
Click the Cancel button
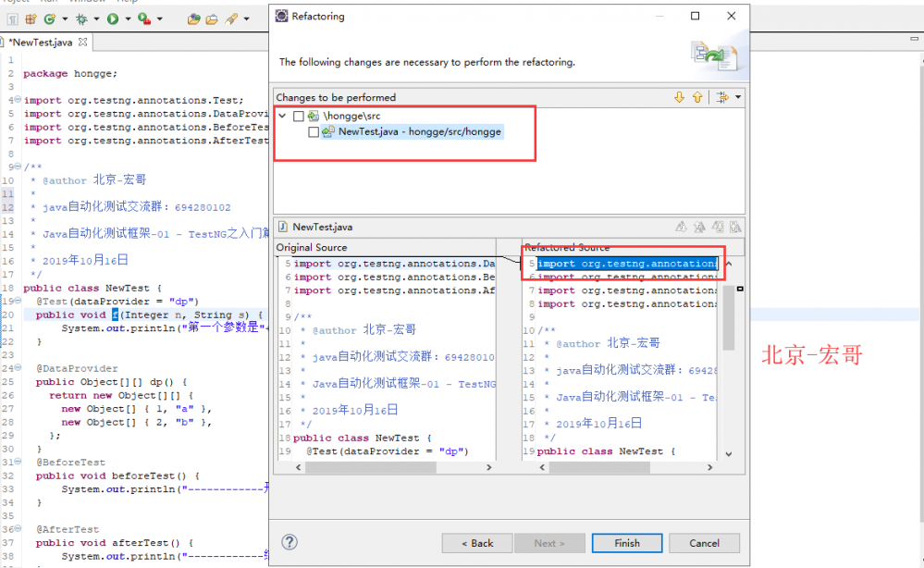(704, 543)
